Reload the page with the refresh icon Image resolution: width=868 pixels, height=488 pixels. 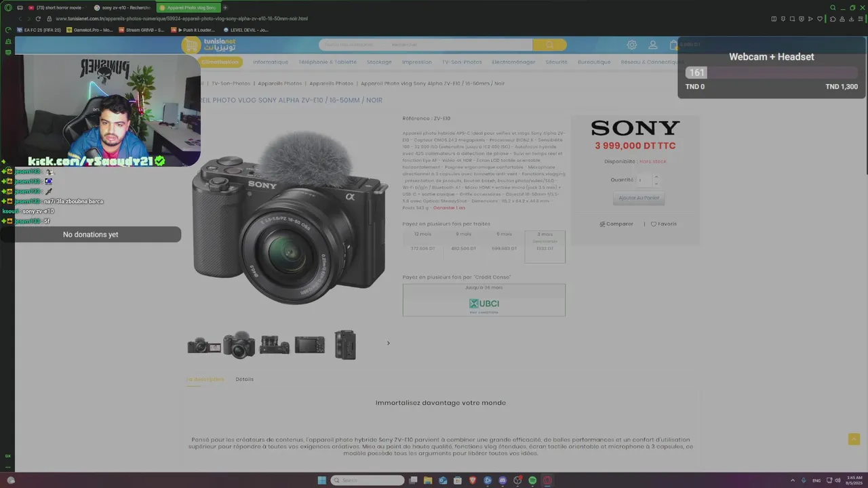click(38, 18)
